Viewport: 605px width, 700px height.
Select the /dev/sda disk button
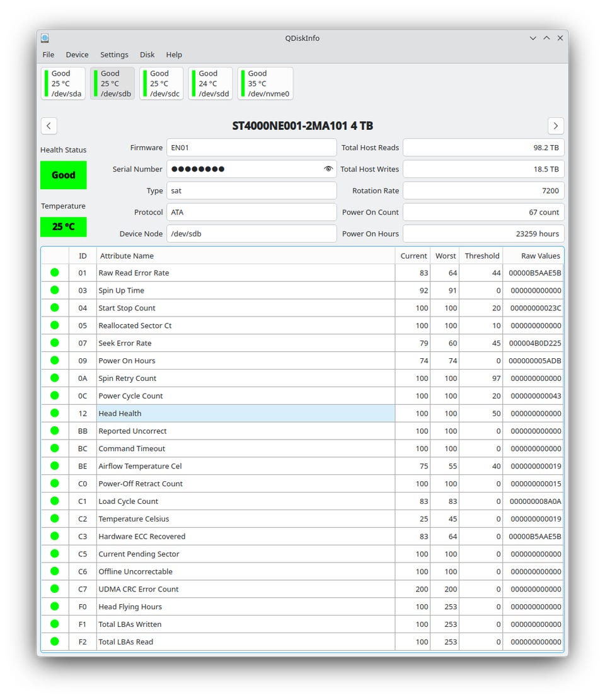[63, 83]
